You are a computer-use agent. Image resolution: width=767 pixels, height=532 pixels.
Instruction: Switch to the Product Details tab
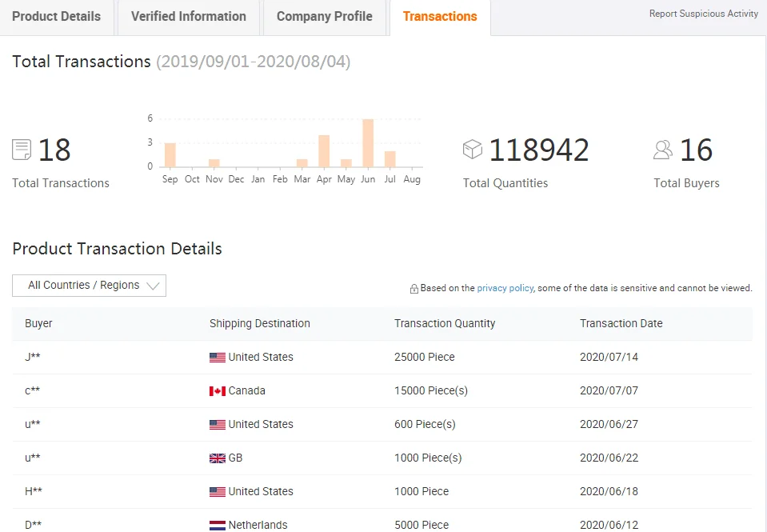(x=57, y=17)
